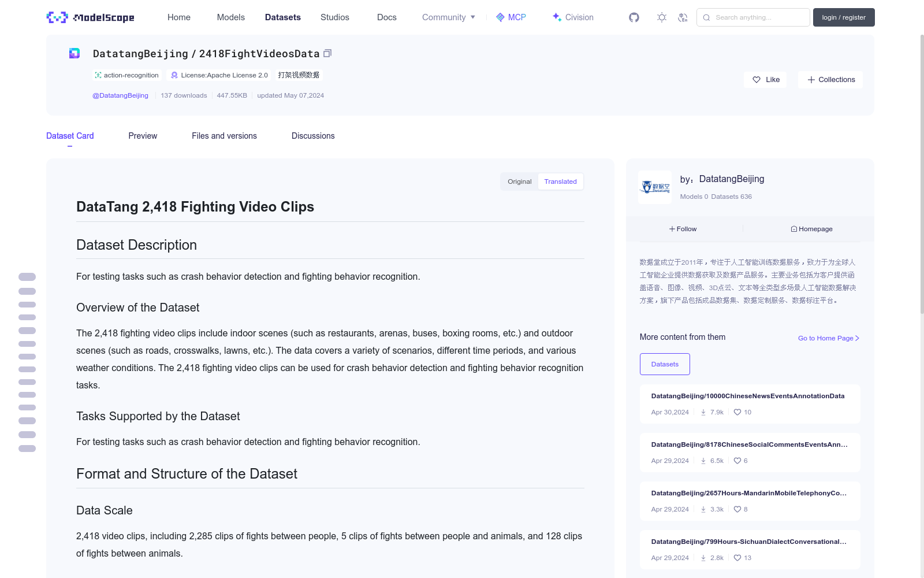Go to the Home nav item
Viewport: 924px width, 578px height.
coord(179,17)
